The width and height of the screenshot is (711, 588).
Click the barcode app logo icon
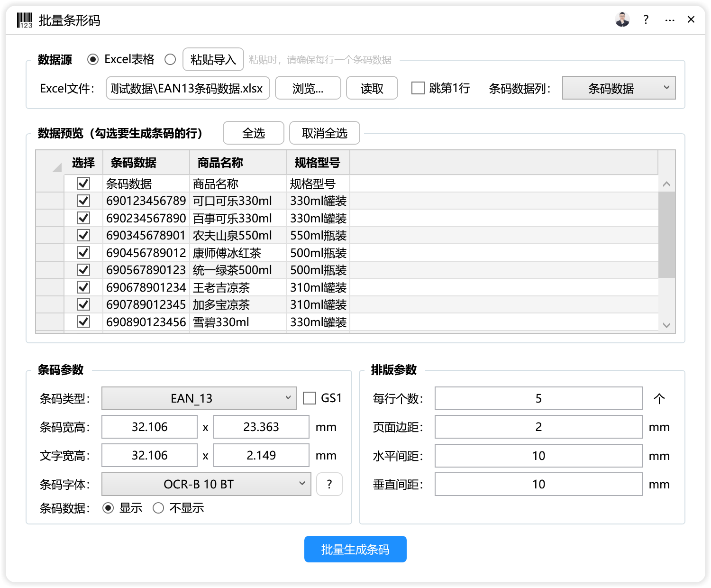point(24,19)
